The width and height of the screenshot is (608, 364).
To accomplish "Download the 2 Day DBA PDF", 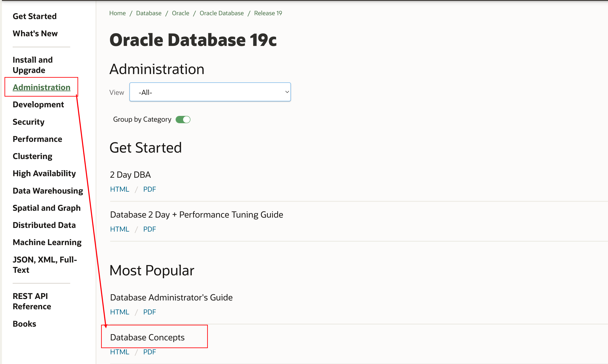I will coord(149,189).
